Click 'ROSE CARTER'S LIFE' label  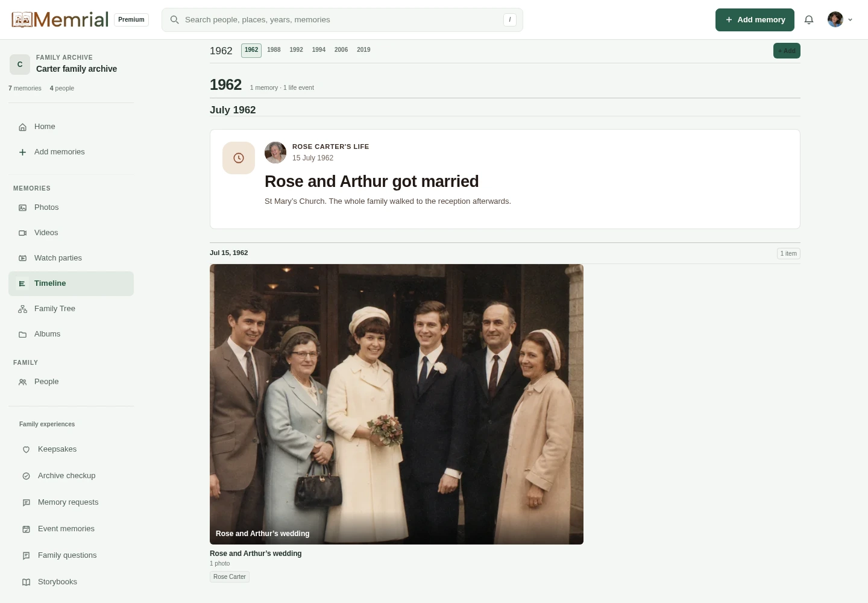330,147
